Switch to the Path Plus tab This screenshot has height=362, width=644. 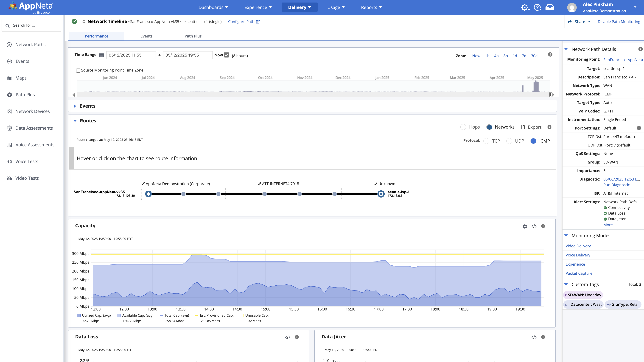point(193,36)
